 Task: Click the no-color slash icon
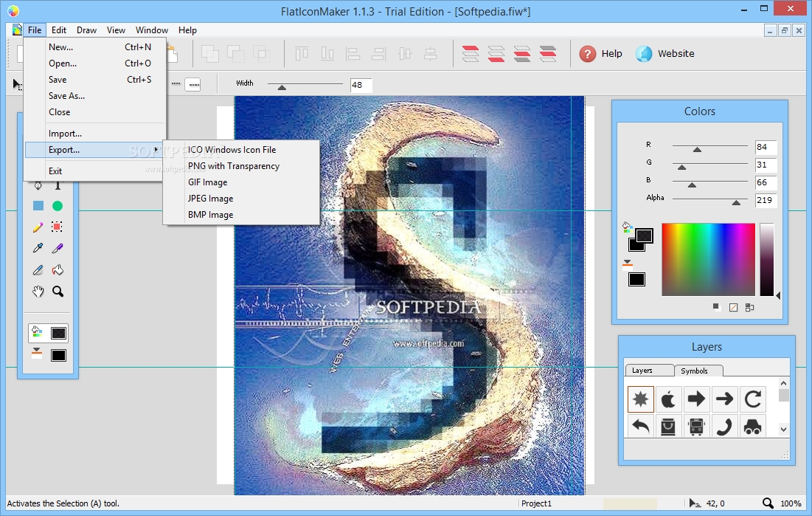point(733,308)
